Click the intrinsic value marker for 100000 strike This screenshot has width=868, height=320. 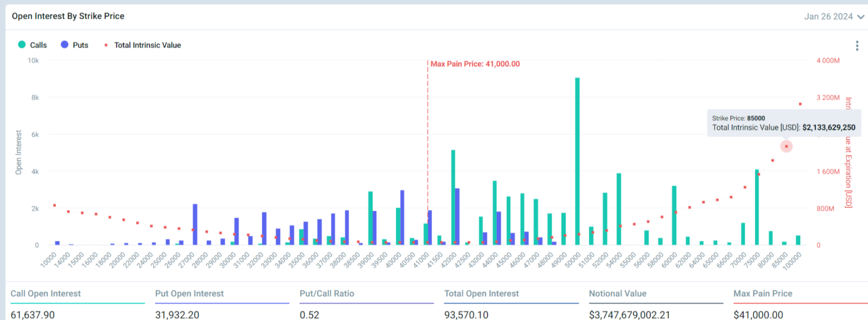click(x=800, y=104)
